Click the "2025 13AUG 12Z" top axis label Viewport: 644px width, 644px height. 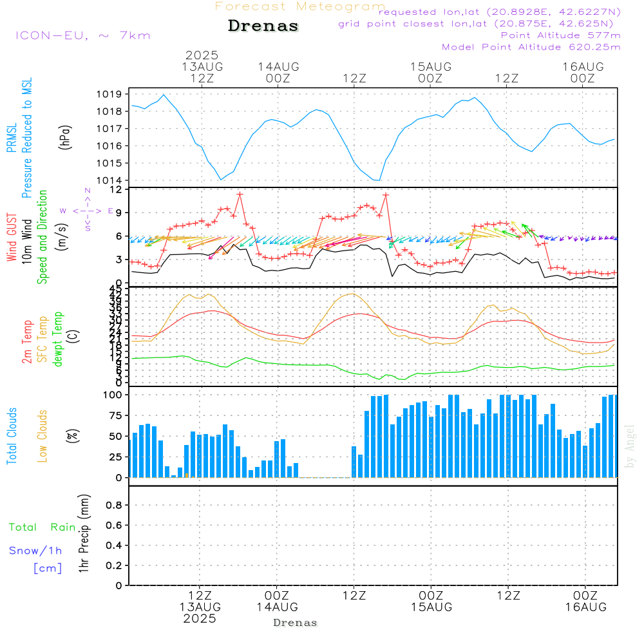pyautogui.click(x=202, y=66)
